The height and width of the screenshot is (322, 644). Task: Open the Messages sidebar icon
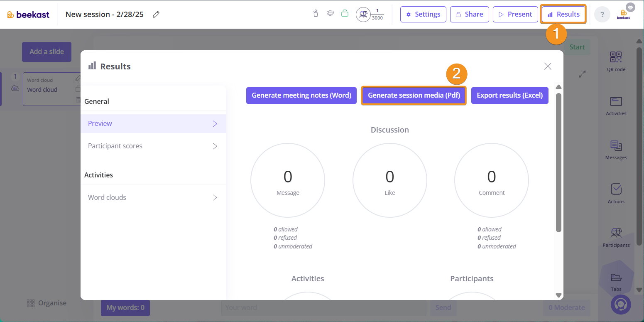point(616,146)
